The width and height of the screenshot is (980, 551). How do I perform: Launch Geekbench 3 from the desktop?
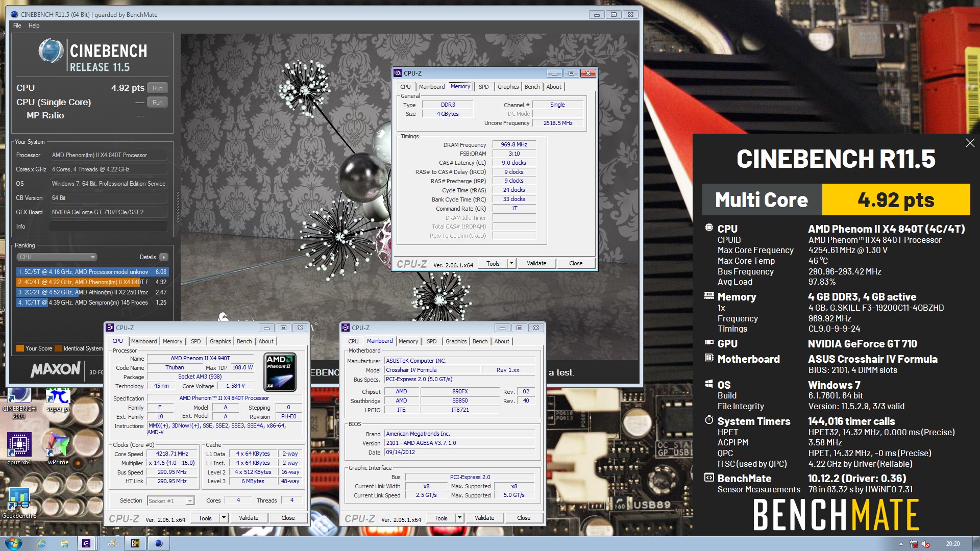tap(19, 503)
